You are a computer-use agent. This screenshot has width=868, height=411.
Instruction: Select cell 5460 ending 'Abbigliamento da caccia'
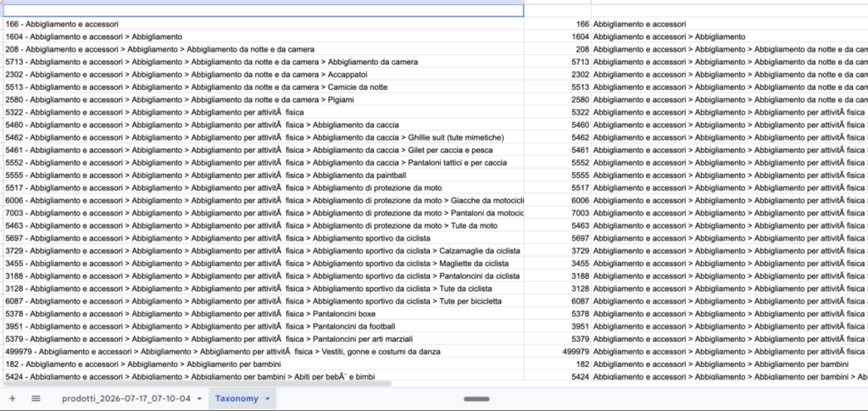click(263, 125)
